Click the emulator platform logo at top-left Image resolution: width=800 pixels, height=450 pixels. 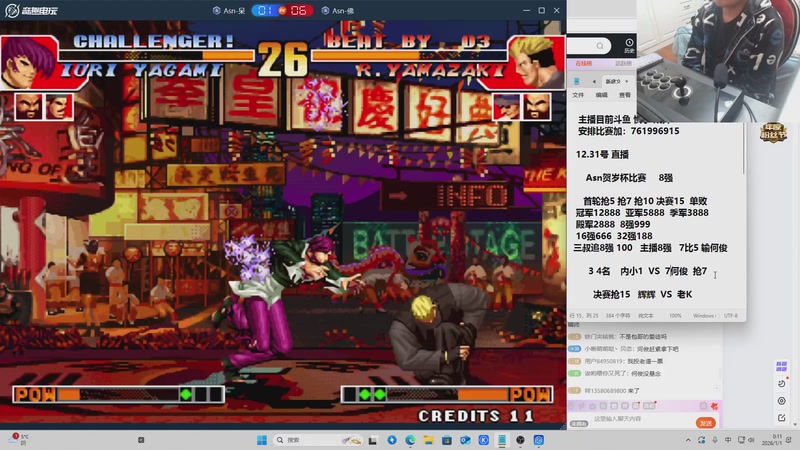[x=32, y=10]
